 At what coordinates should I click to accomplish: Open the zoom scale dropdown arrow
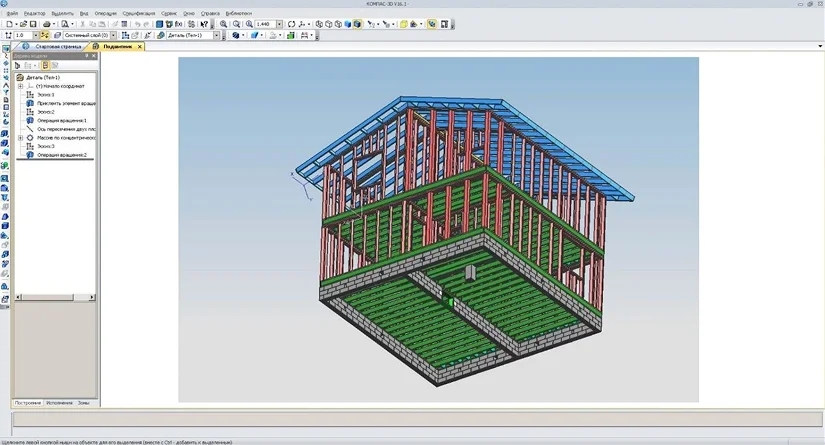pyautogui.click(x=279, y=24)
